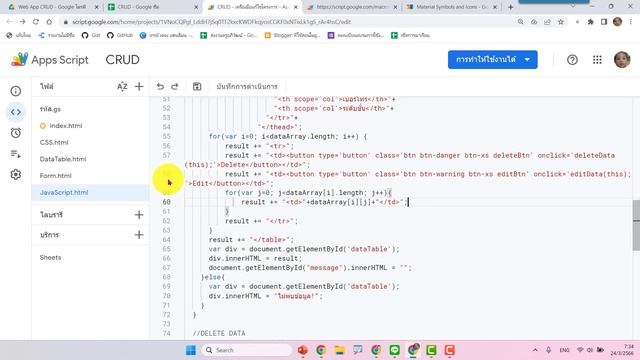Viewport: 640px width, 360px height.
Task: Open the Triggers alarm clock icon
Action: click(x=16, y=133)
